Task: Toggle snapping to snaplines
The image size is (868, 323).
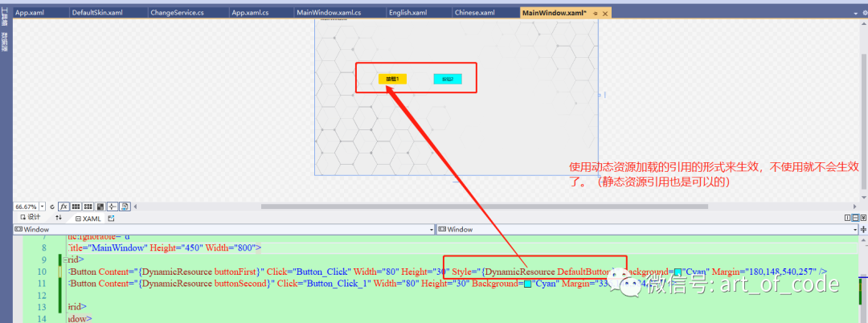Action: (113, 206)
